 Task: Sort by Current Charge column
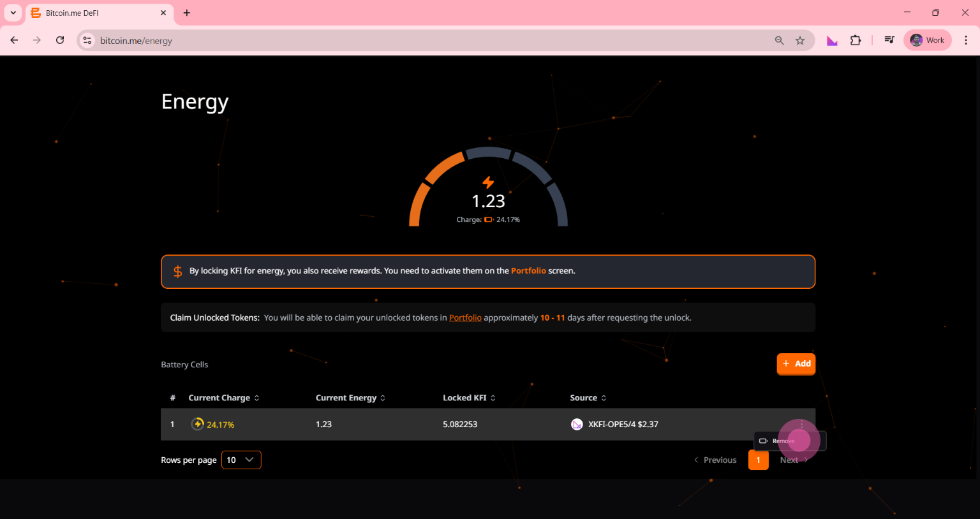tap(224, 398)
